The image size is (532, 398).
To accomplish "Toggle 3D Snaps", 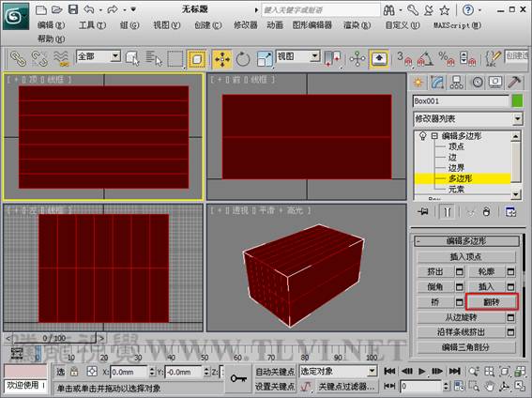I will point(404,58).
